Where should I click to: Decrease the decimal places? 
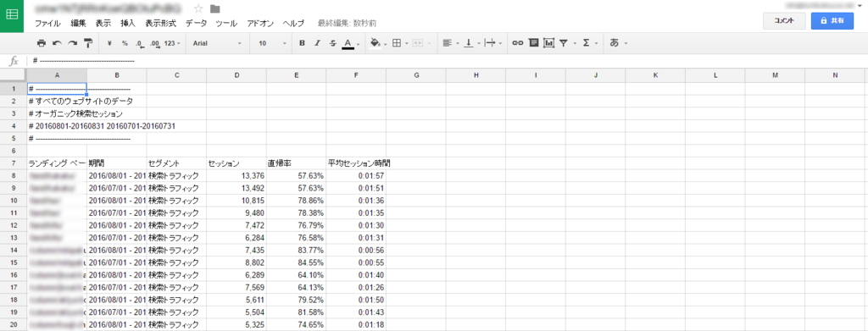(x=140, y=43)
